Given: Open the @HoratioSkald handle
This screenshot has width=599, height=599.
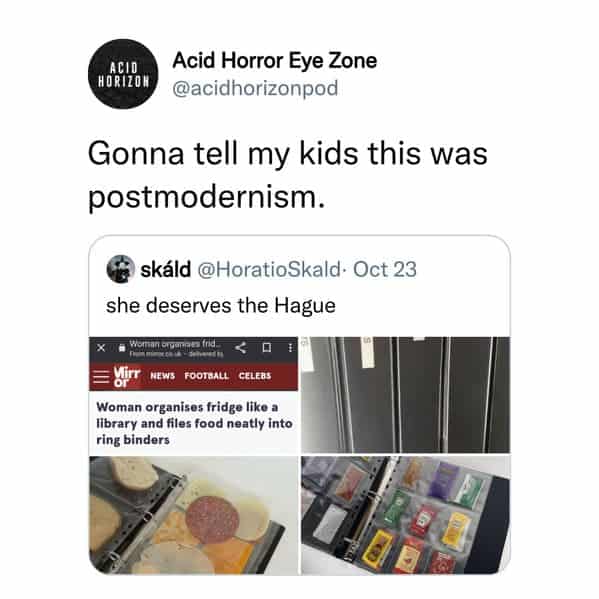Looking at the screenshot, I should tap(269, 269).
